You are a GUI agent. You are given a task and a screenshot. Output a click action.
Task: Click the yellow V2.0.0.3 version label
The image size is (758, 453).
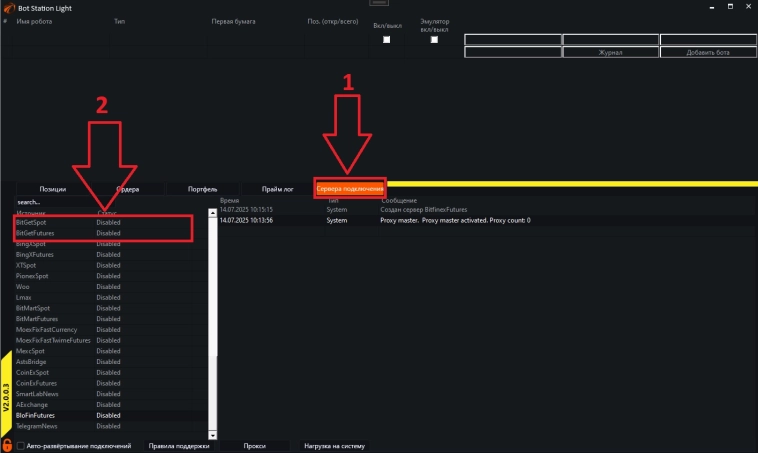point(6,396)
